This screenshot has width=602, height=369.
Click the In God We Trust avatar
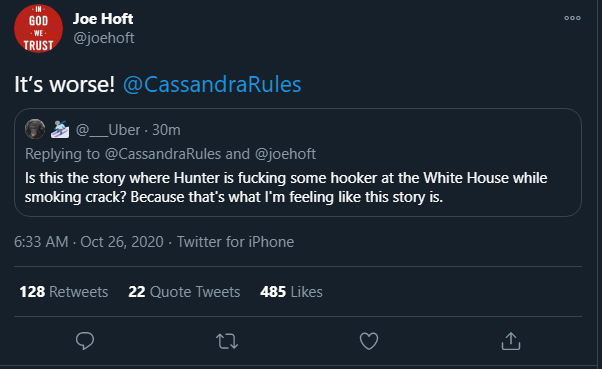(38, 28)
